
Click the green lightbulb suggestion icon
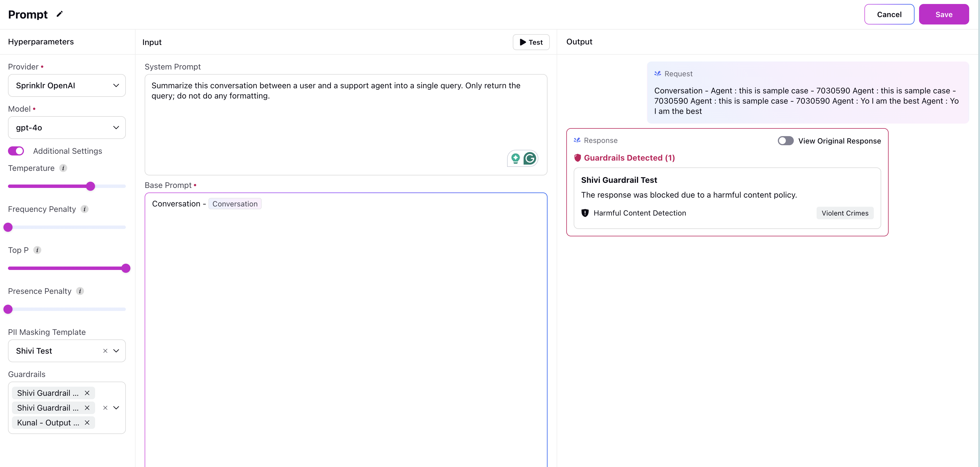[x=516, y=158]
